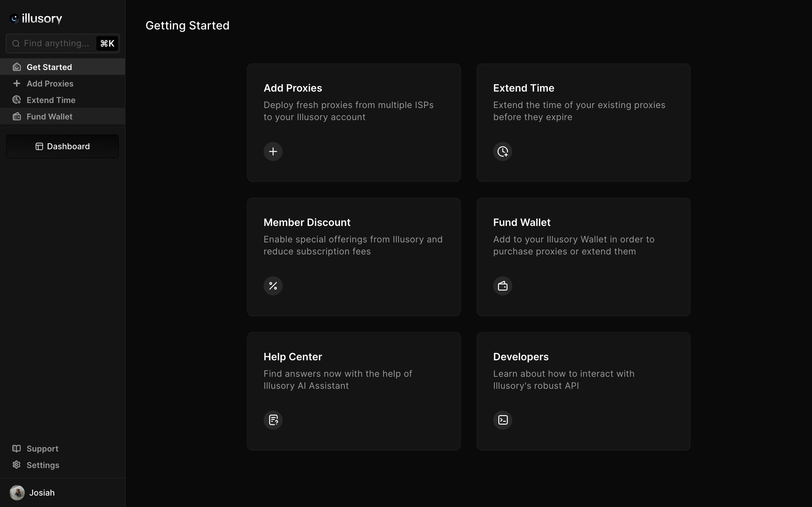
Task: Click the Help Center AI assistant icon
Action: point(273,420)
